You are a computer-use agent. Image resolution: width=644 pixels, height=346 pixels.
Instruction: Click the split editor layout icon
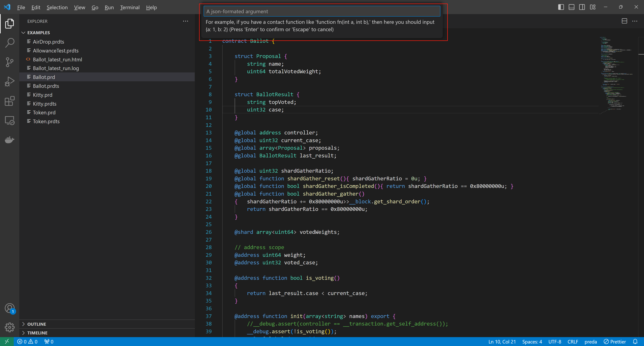[624, 21]
